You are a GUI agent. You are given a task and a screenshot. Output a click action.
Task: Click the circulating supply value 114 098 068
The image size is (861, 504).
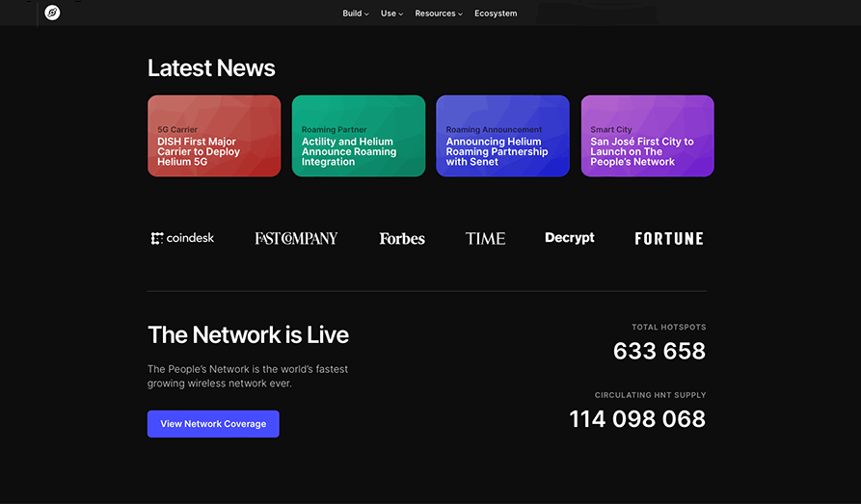click(637, 419)
